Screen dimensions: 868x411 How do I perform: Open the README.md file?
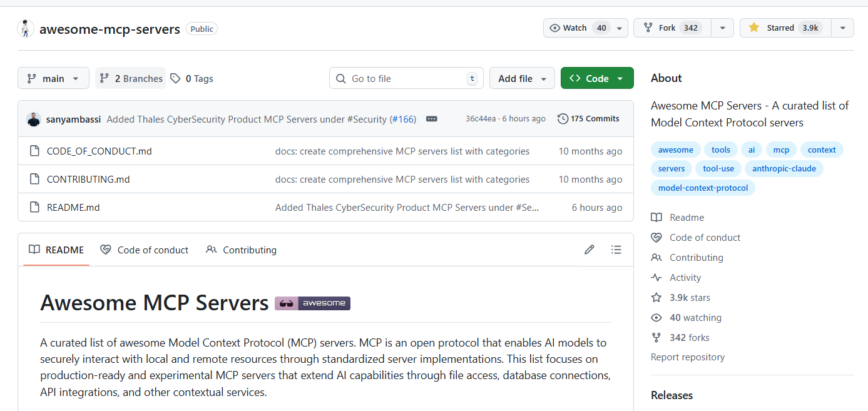click(x=73, y=207)
